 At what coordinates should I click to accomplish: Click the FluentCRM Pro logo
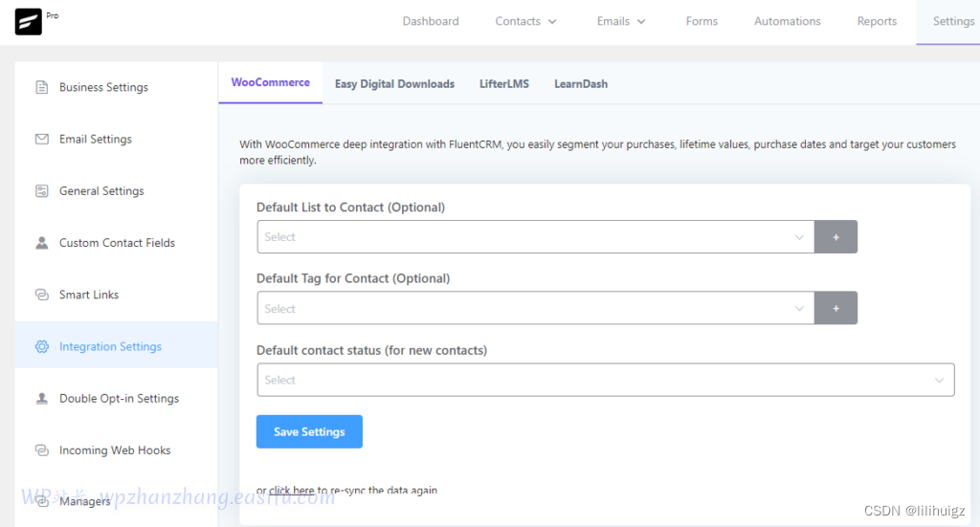(28, 22)
